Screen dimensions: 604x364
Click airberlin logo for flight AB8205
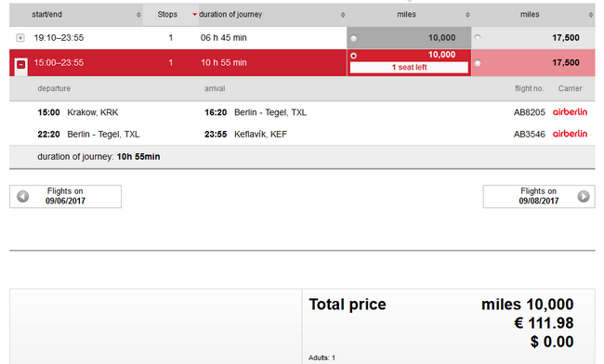(571, 112)
